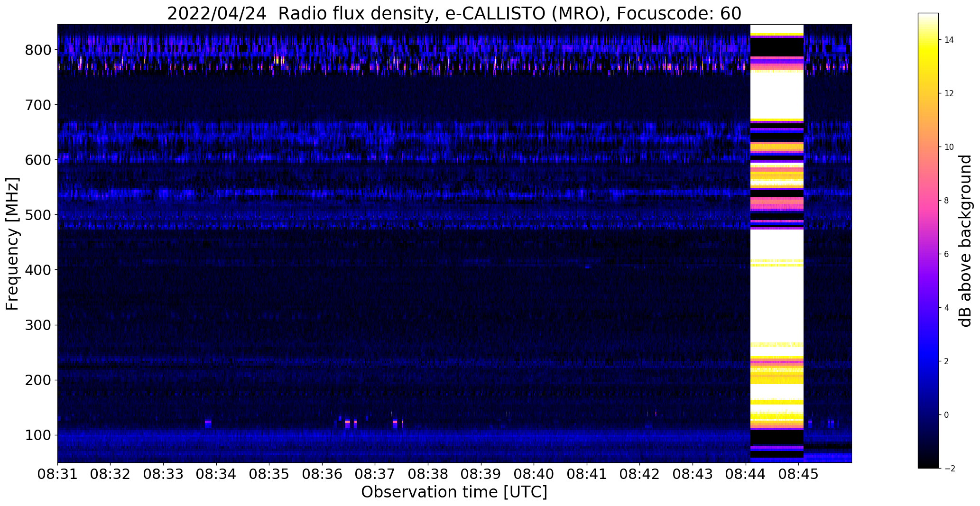
Task: Click the 08:39 time tick label
Action: (481, 474)
